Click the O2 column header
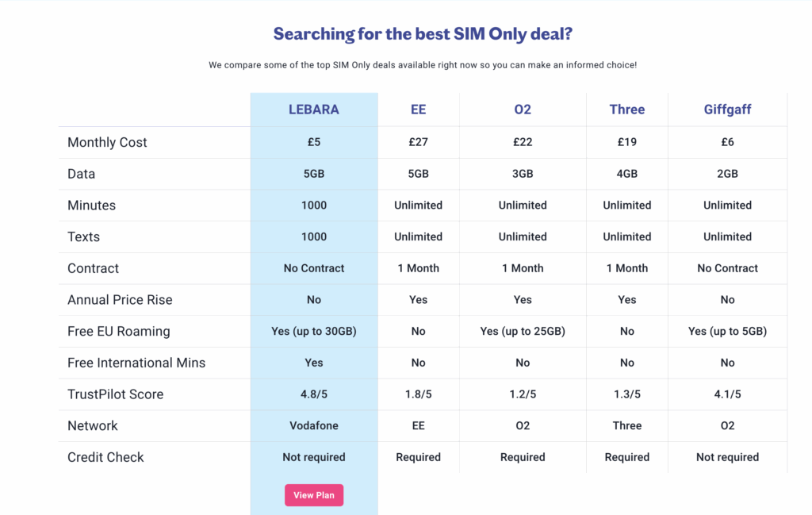 click(x=523, y=110)
